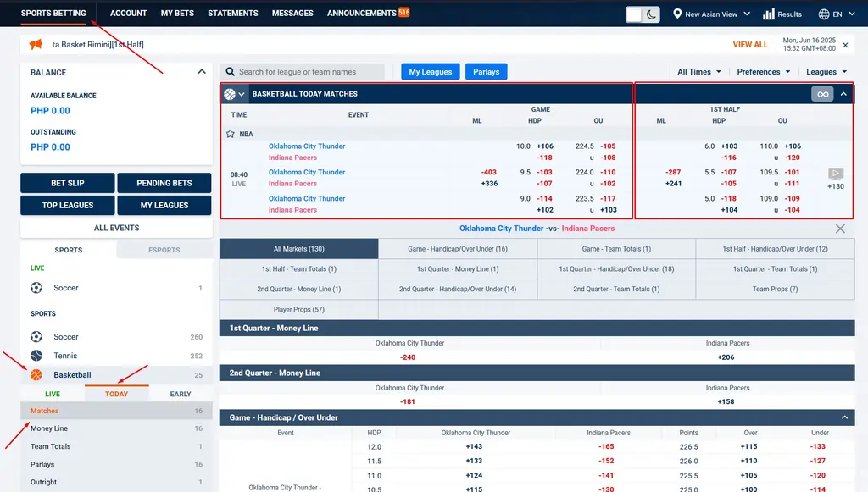Bet on +336 Indiana Pacers money line
The width and height of the screenshot is (868, 492).
[489, 184]
